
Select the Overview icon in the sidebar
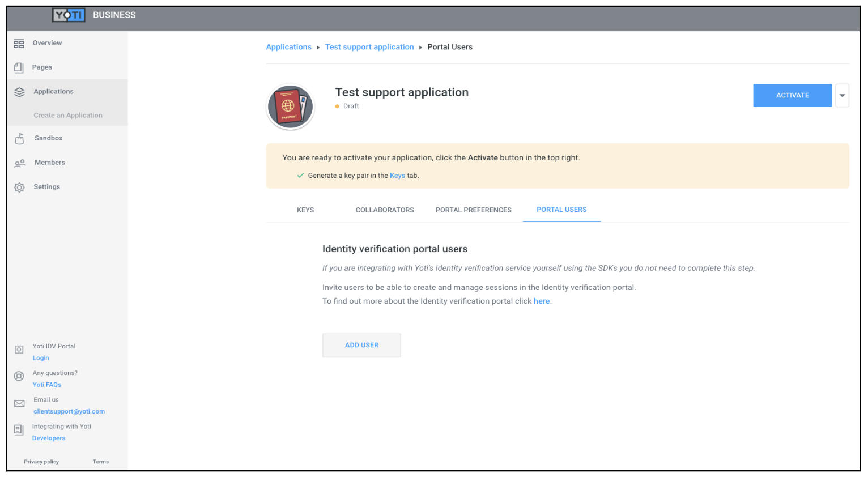(x=19, y=42)
